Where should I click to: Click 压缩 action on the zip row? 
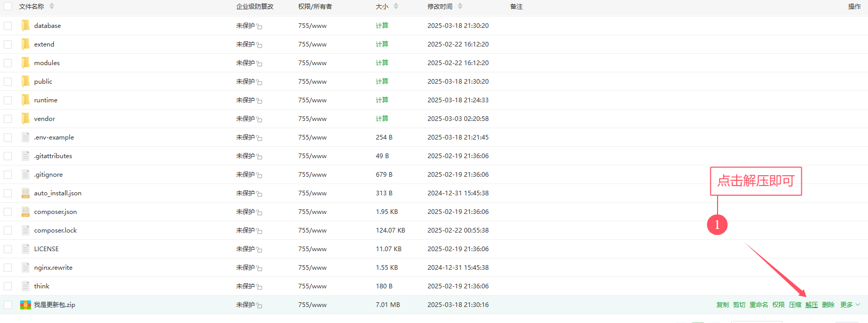(795, 305)
